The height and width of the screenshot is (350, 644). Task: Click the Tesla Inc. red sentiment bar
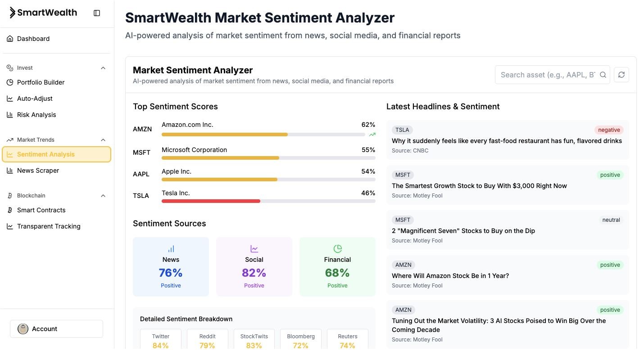coord(211,201)
